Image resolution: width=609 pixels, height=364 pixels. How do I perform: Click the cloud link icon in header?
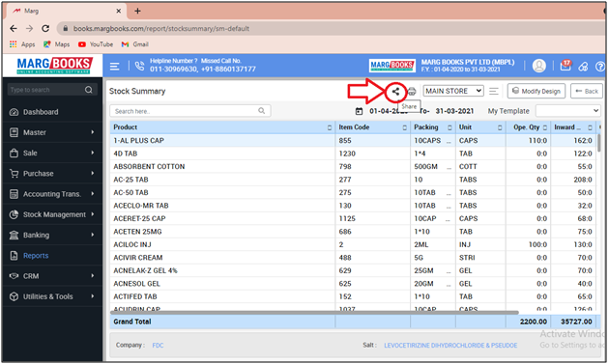coord(583,67)
